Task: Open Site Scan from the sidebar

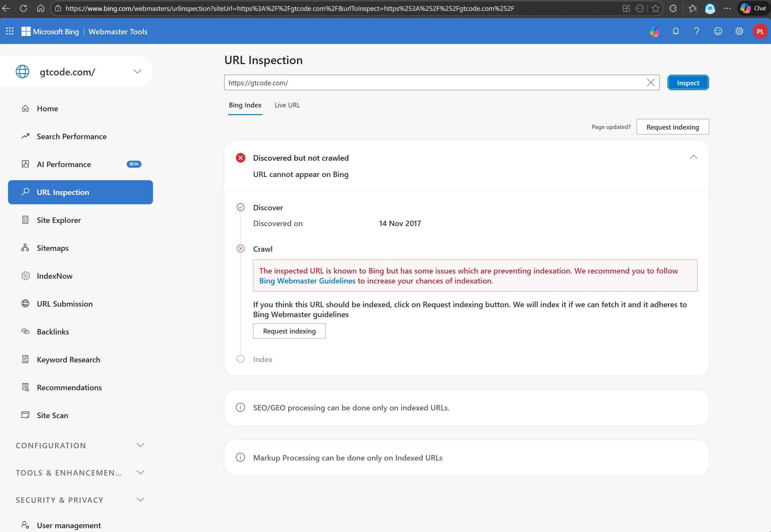Action: (52, 415)
